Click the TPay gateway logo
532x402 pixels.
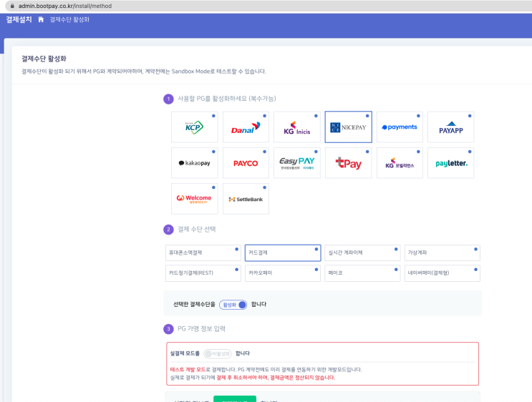click(348, 163)
